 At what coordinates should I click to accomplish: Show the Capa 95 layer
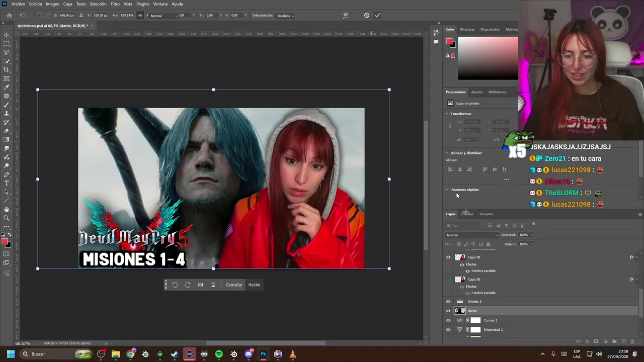click(x=448, y=280)
